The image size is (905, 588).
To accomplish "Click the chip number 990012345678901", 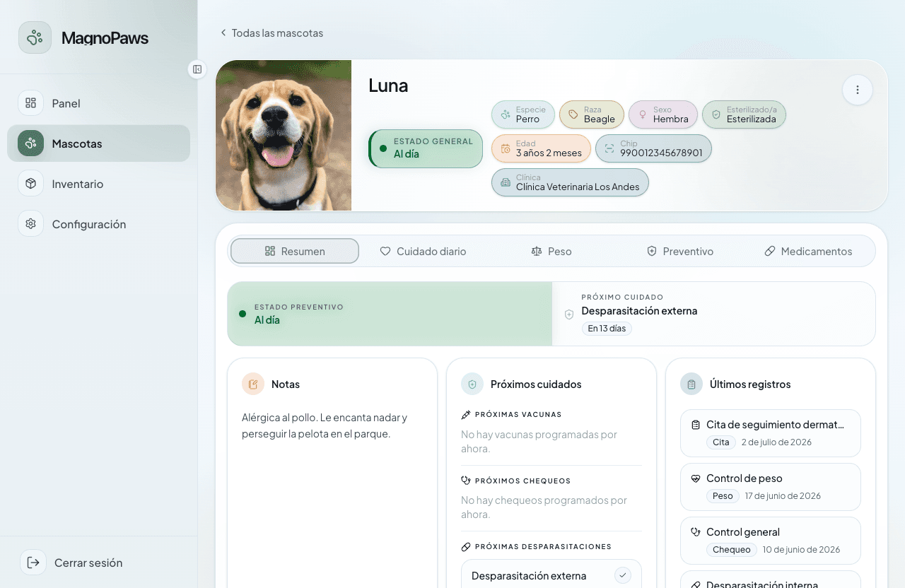I will pyautogui.click(x=661, y=153).
